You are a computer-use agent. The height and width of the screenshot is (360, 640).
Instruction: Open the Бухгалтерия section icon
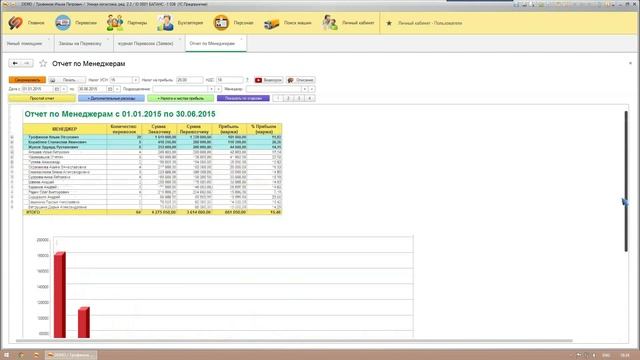(x=165, y=23)
